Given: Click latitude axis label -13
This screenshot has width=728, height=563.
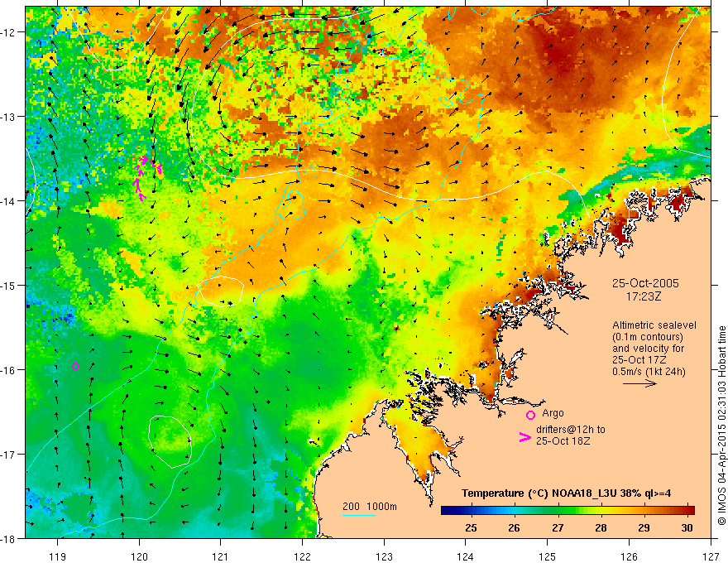Looking at the screenshot, I should [9, 117].
